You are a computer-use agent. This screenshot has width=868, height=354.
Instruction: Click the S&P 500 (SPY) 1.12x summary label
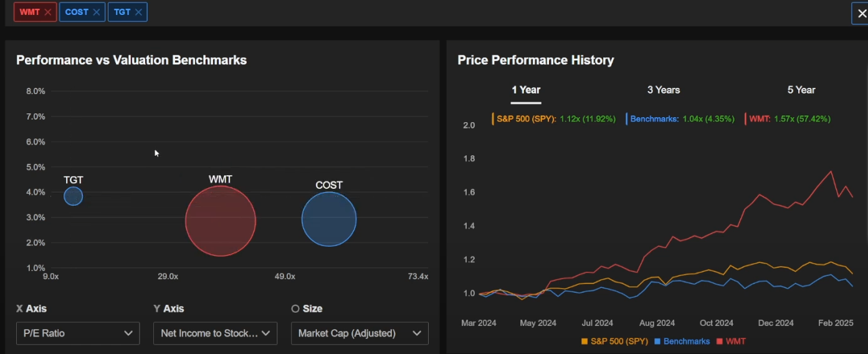tap(554, 118)
